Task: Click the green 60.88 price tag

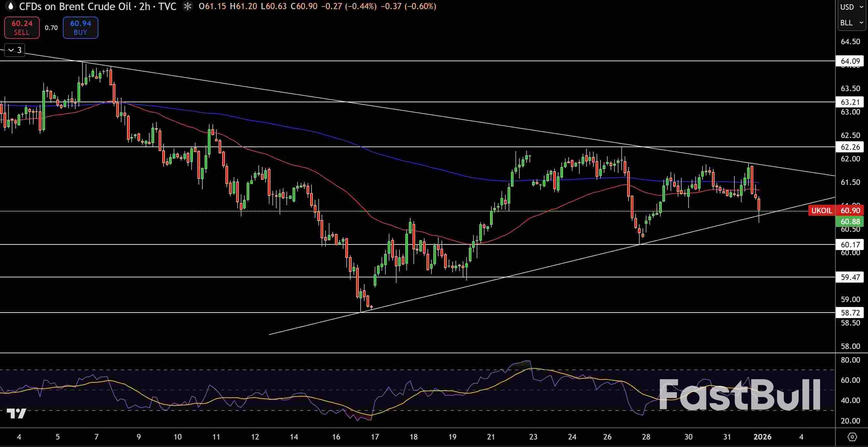Action: point(850,221)
